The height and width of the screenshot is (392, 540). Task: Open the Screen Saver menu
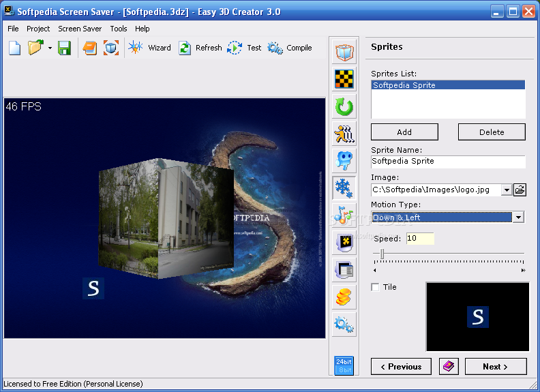point(80,29)
